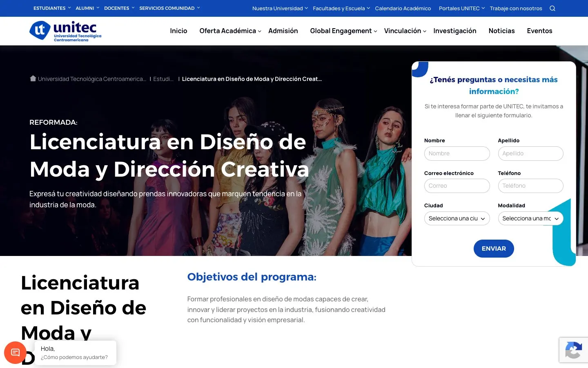Click the ENVIAR submit button

(494, 249)
